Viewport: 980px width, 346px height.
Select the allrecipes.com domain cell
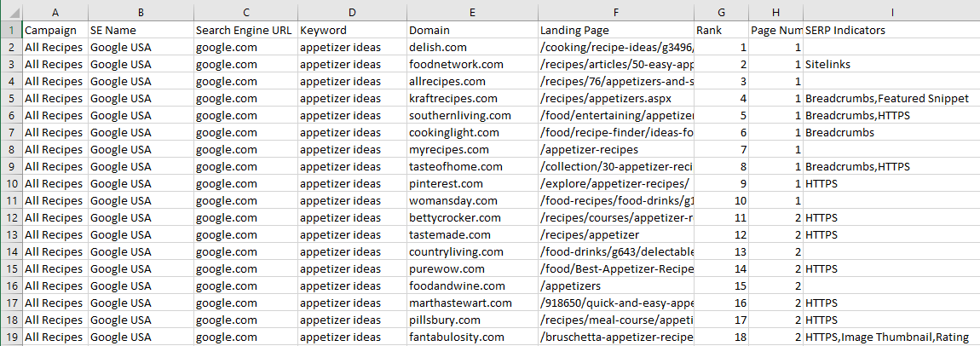click(x=472, y=81)
